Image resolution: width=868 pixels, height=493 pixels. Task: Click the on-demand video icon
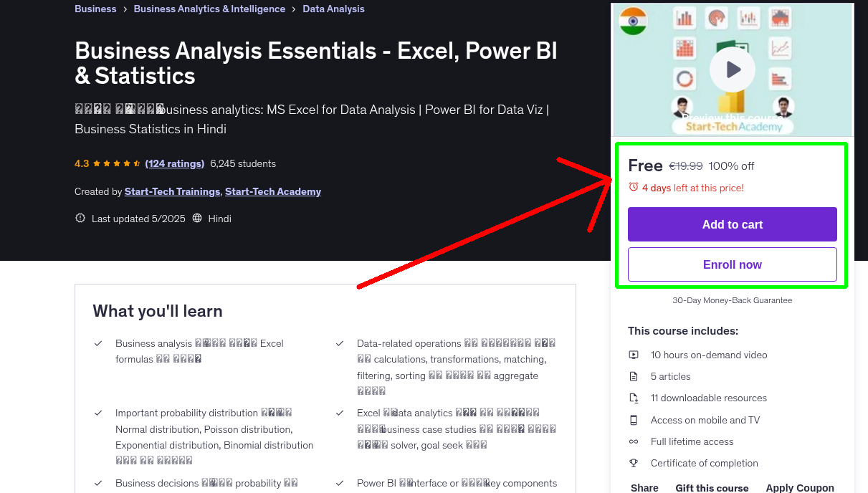tap(634, 355)
